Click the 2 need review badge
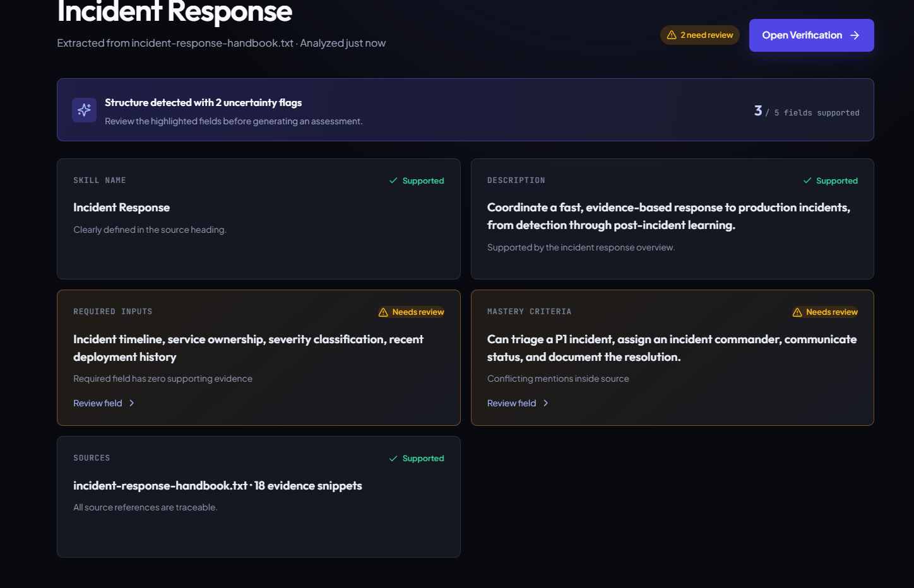 point(700,35)
